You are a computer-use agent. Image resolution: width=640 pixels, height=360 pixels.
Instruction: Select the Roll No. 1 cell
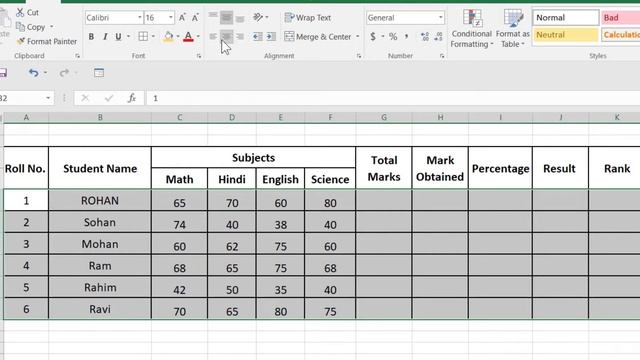click(26, 200)
